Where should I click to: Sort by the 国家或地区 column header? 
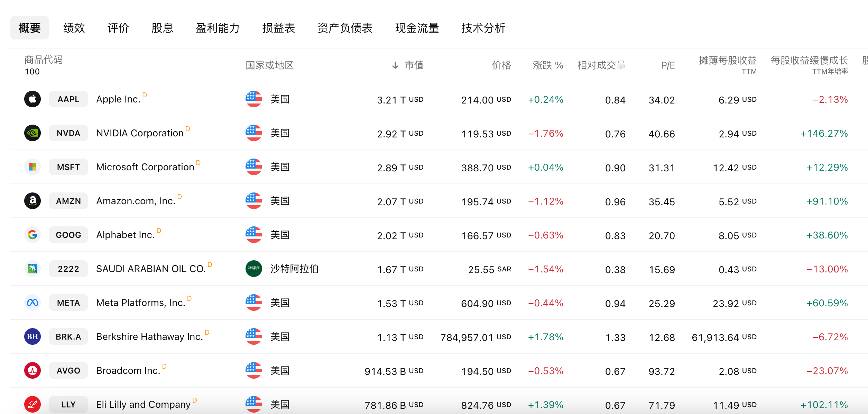tap(270, 65)
